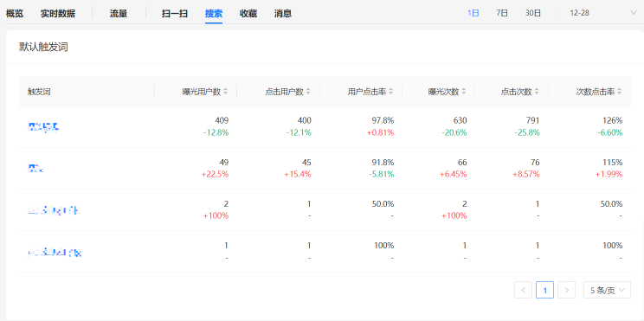Image resolution: width=644 pixels, height=321 pixels.
Task: Choose the 1日 time range
Action: 473,13
